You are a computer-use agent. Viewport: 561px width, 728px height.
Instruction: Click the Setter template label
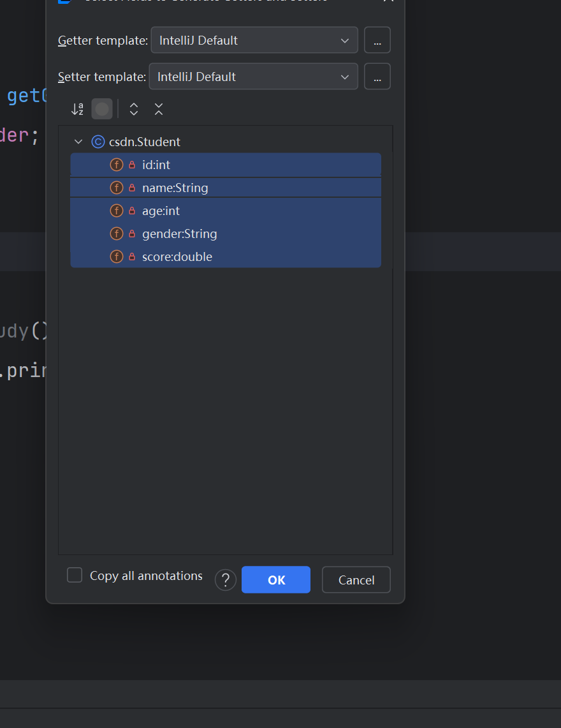point(102,77)
